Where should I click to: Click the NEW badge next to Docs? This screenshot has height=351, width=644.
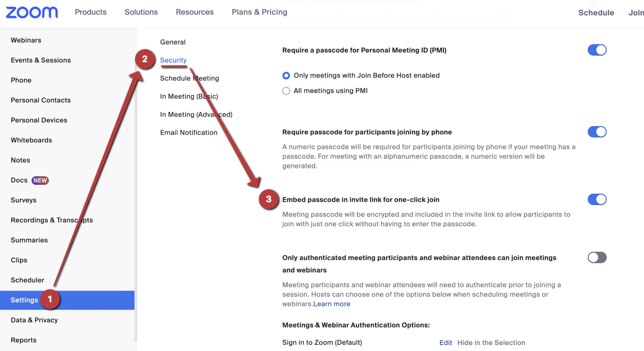40,180
